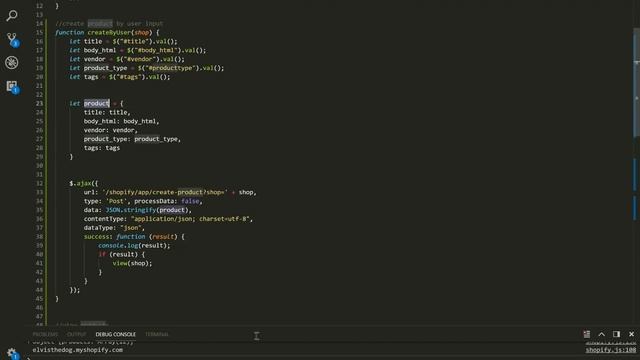Open the Debug view icon
The width and height of the screenshot is (640, 360).
[x=12, y=62]
